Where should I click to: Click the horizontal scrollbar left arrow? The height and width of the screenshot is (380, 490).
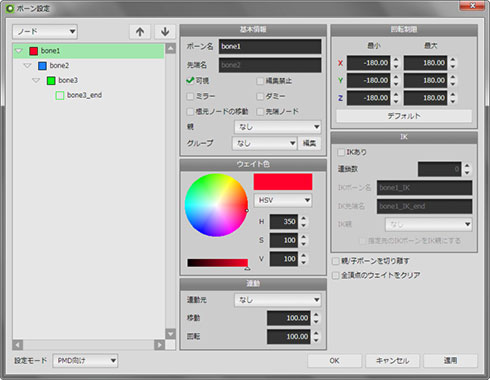point(18,345)
